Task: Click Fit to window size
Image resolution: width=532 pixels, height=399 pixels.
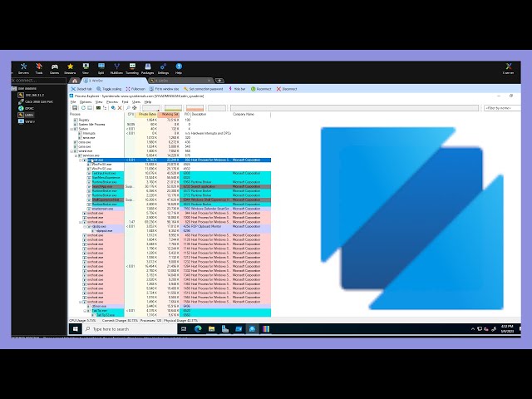Action: tap(165, 89)
